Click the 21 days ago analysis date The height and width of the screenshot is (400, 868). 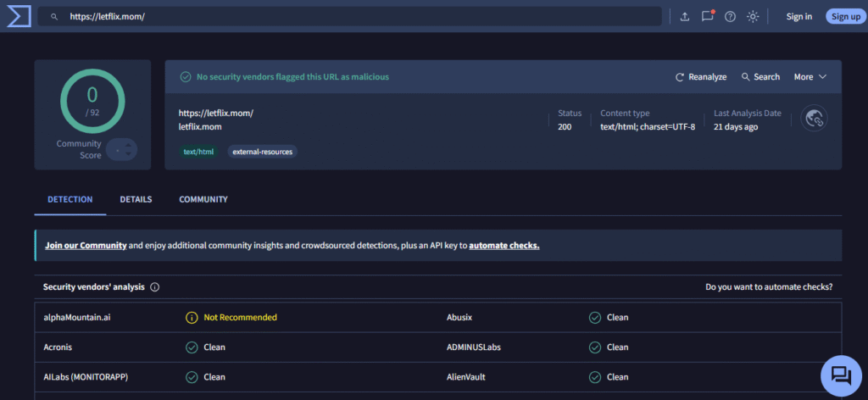[x=736, y=126]
